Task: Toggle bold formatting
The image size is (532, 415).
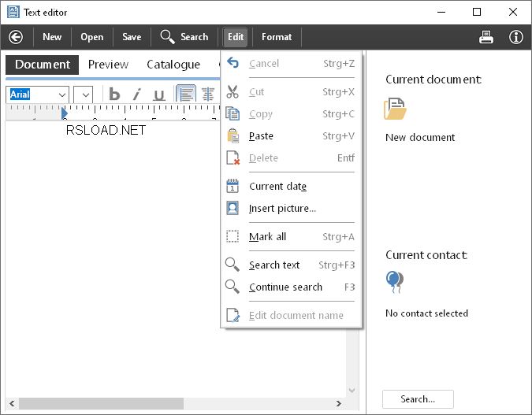Action: click(114, 94)
